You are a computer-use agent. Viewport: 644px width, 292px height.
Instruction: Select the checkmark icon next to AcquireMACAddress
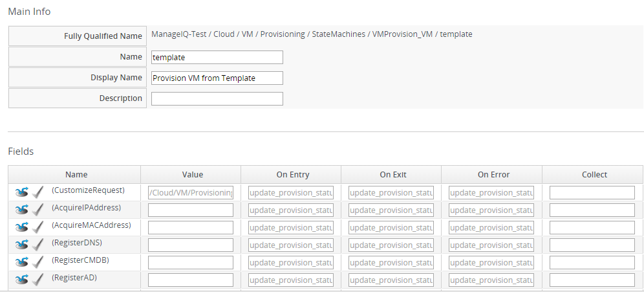click(38, 227)
